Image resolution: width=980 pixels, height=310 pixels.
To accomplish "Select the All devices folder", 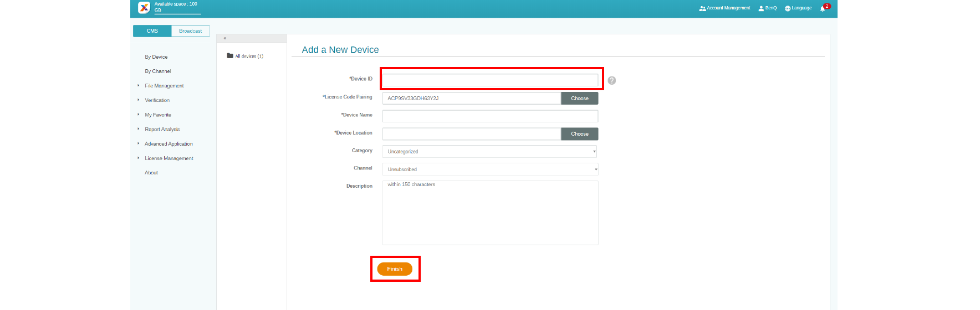I will pos(245,56).
